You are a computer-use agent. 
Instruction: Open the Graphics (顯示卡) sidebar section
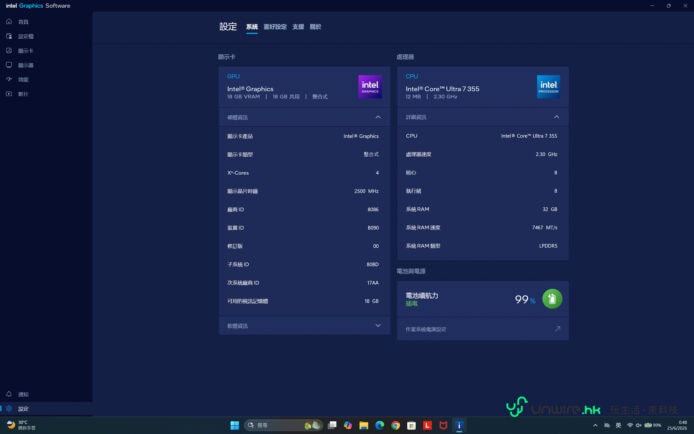coord(20,51)
